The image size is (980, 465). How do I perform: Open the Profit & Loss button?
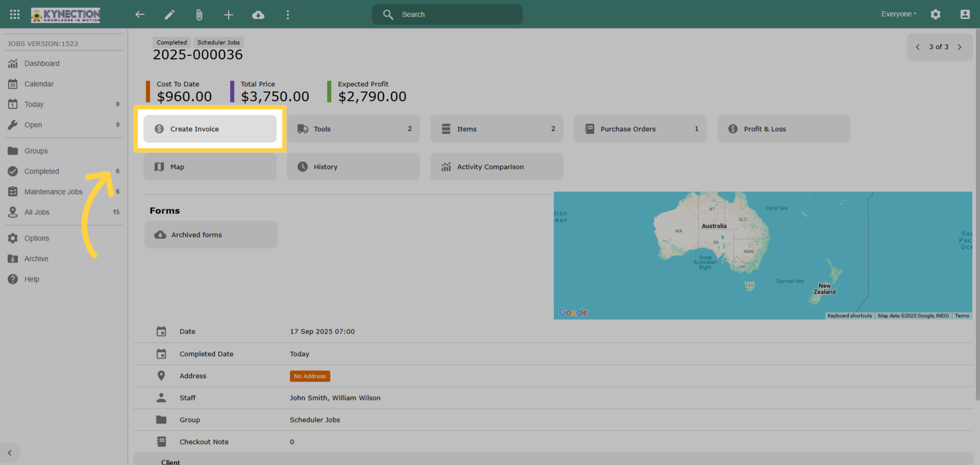tap(783, 129)
